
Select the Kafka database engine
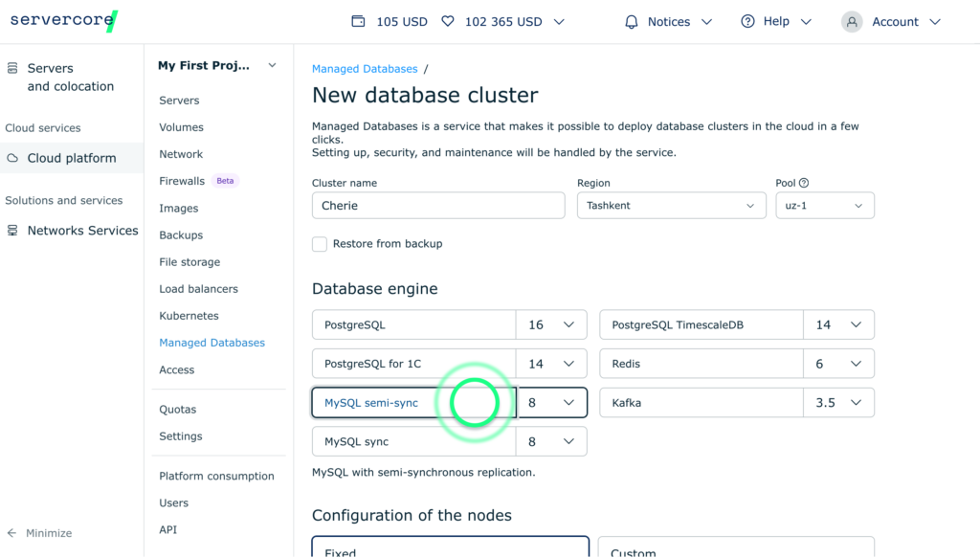point(701,402)
